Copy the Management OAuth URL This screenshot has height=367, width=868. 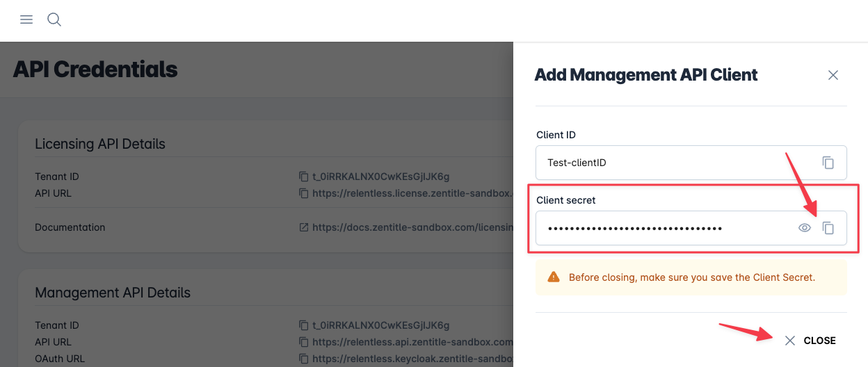click(303, 359)
